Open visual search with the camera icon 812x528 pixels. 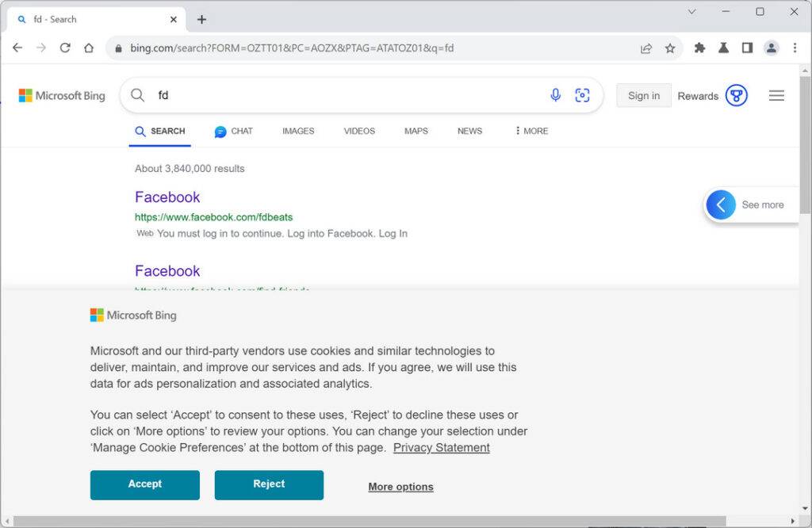583,94
